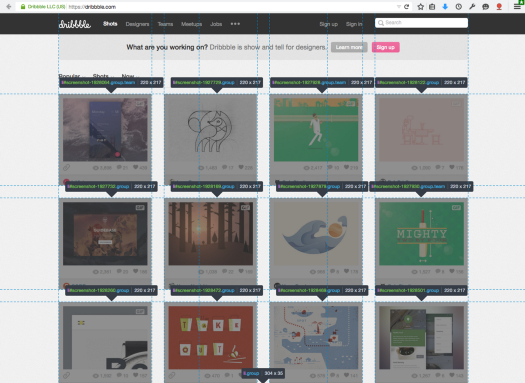Open history with the clock icon
Image resolution: width=525 pixels, height=383 pixels.
[459, 7]
